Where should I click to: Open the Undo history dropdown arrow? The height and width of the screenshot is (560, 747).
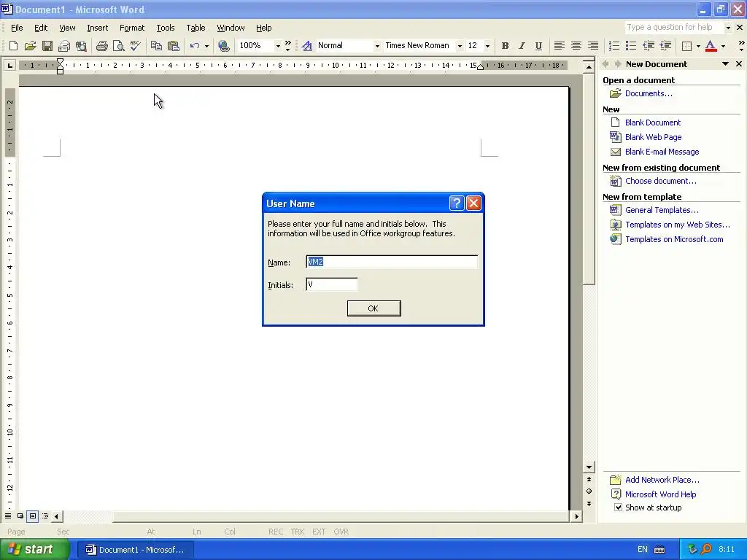(x=206, y=46)
